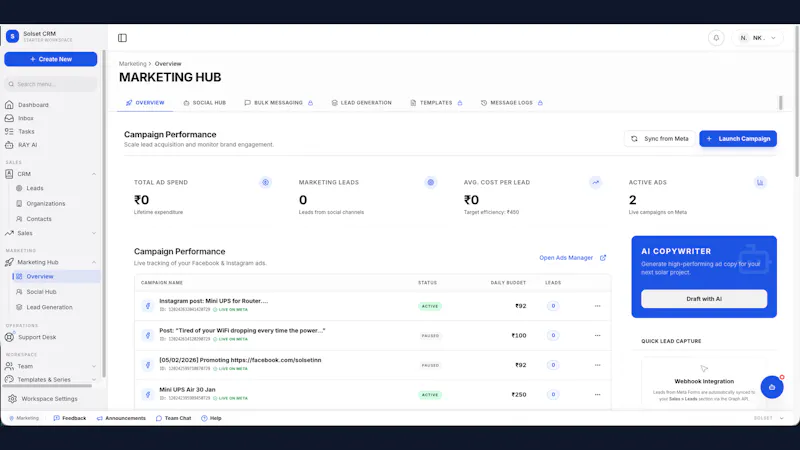Click ACTIVE status of Instagram post campaign
The height and width of the screenshot is (450, 800).
coord(430,306)
